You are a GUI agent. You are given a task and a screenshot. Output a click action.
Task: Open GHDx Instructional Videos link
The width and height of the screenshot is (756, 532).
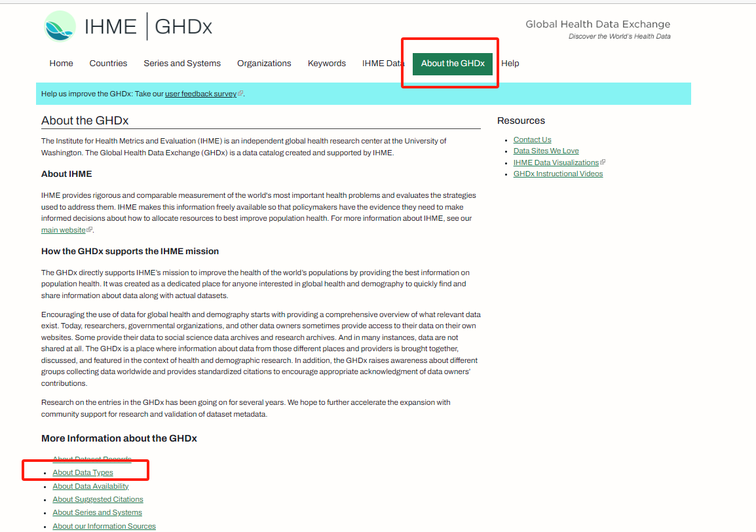pos(558,174)
